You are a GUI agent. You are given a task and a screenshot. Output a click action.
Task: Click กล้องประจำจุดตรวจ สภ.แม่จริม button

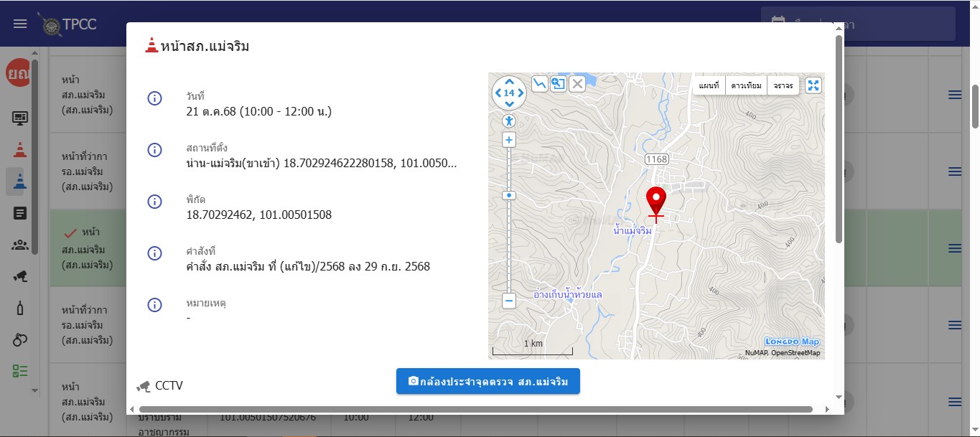coord(487,382)
